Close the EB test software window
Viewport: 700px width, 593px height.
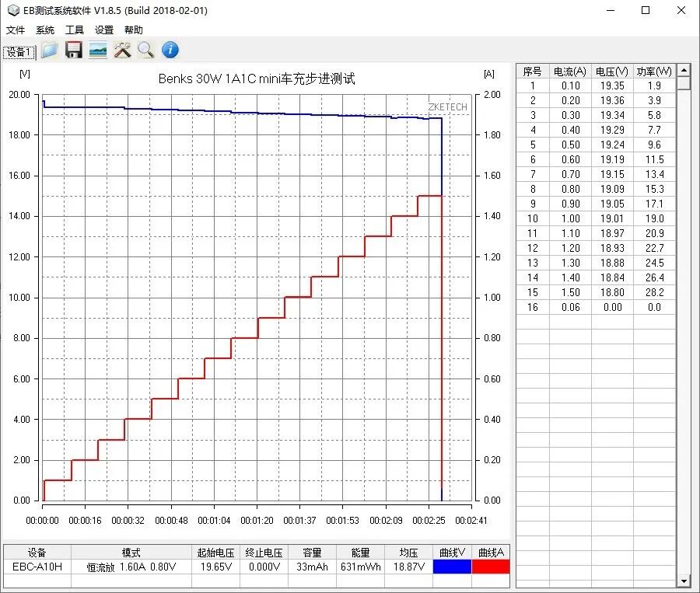point(681,10)
